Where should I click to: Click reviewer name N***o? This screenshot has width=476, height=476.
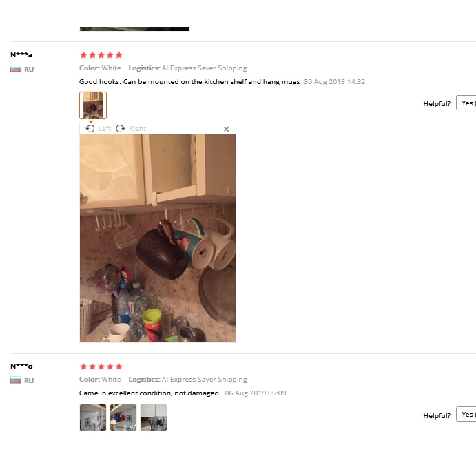click(21, 366)
